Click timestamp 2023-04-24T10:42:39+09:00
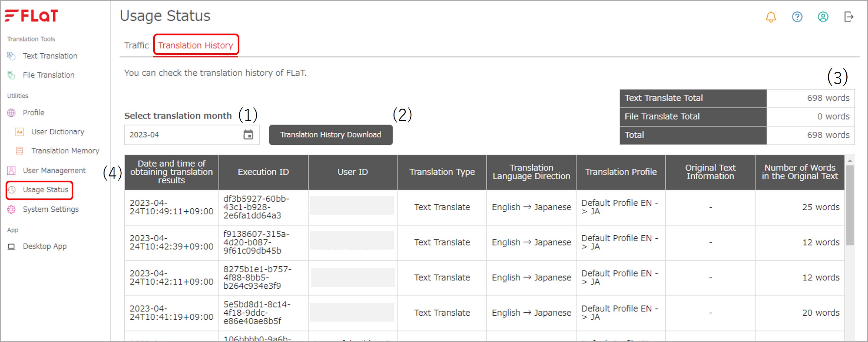Viewport: 868px width, 342px height. (x=171, y=242)
